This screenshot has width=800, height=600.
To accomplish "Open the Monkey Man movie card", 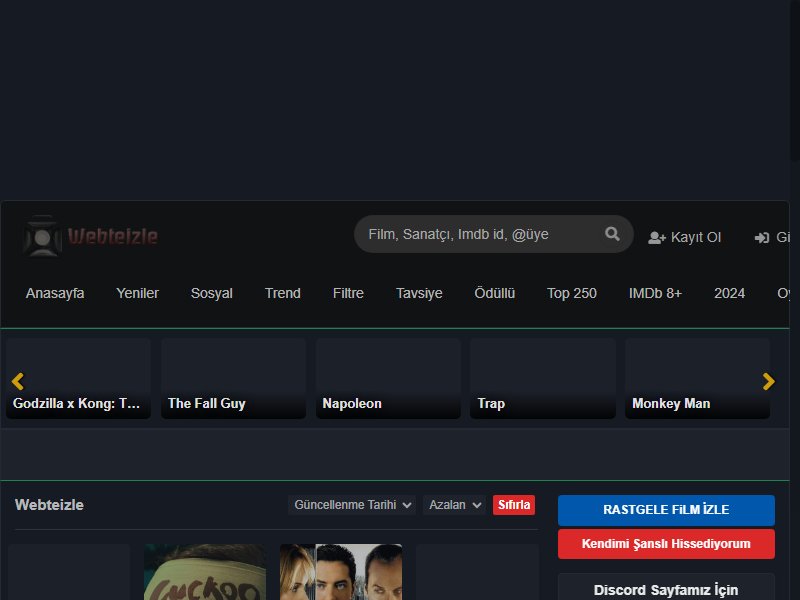I will (697, 378).
